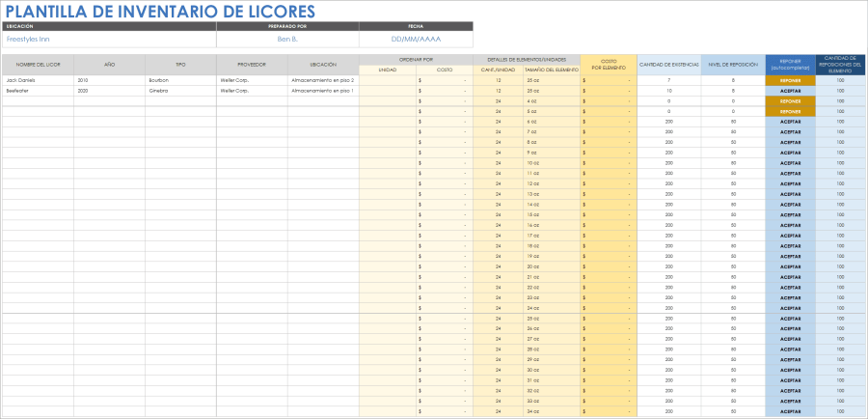Click REPONER in the 5 oz row
This screenshot has width=868, height=419.
pos(791,111)
